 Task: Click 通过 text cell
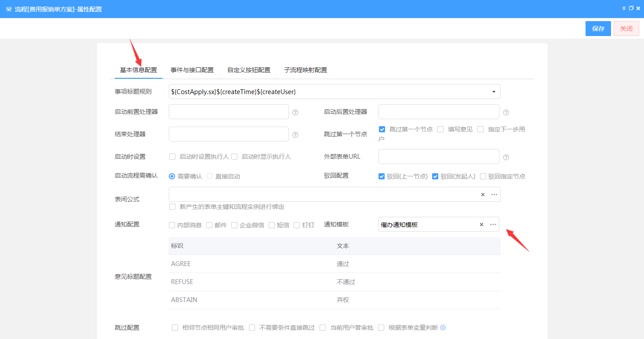(343, 264)
